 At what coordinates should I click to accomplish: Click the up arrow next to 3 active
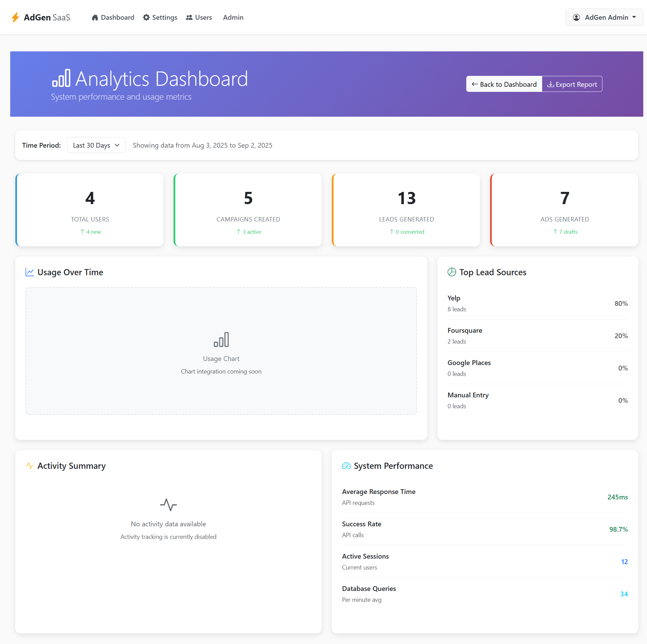tap(239, 232)
